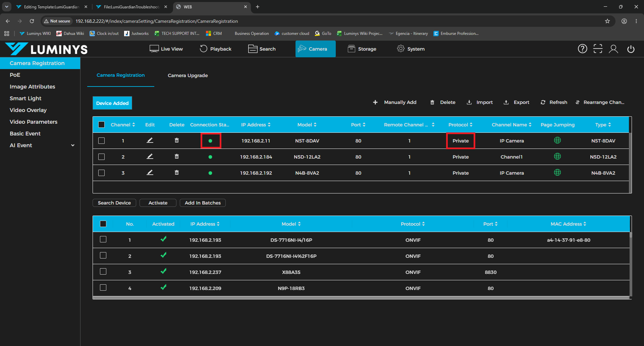Screen dimensions: 644x346
Task: Edit channel 1 with the pencil icon
Action: pyautogui.click(x=150, y=140)
